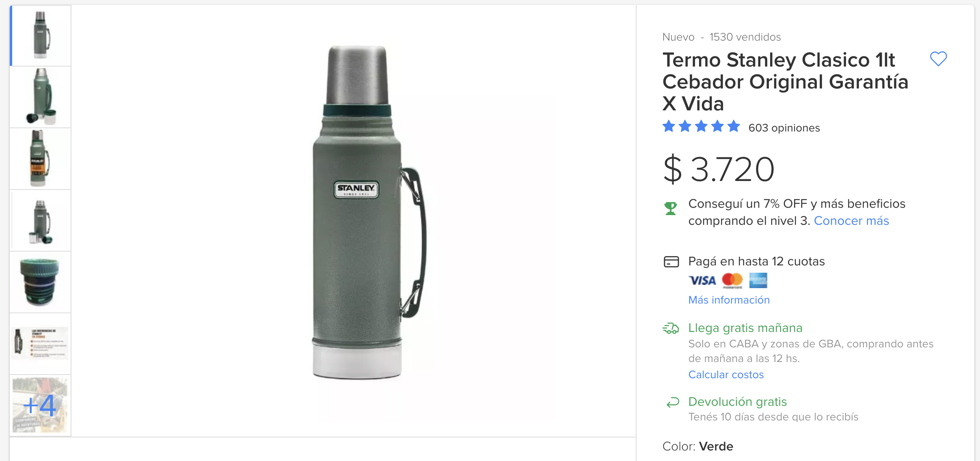The image size is (980, 461).
Task: Open the five-star rating stars
Action: [x=701, y=127]
